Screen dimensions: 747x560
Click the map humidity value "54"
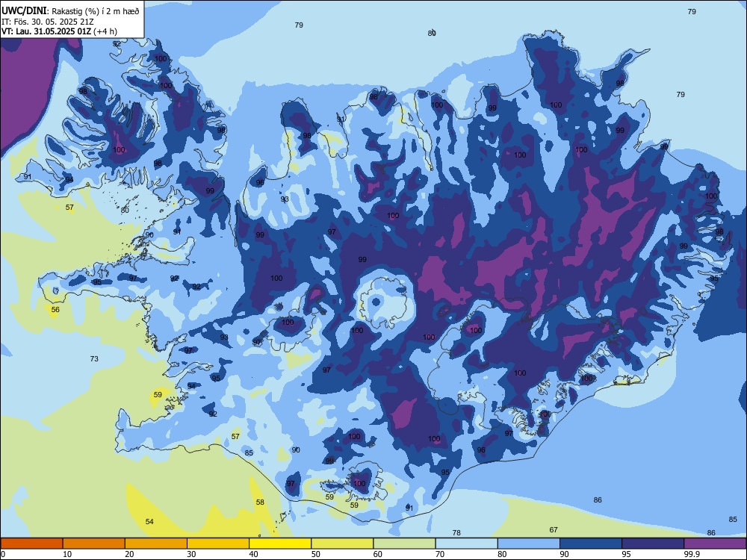(x=149, y=522)
